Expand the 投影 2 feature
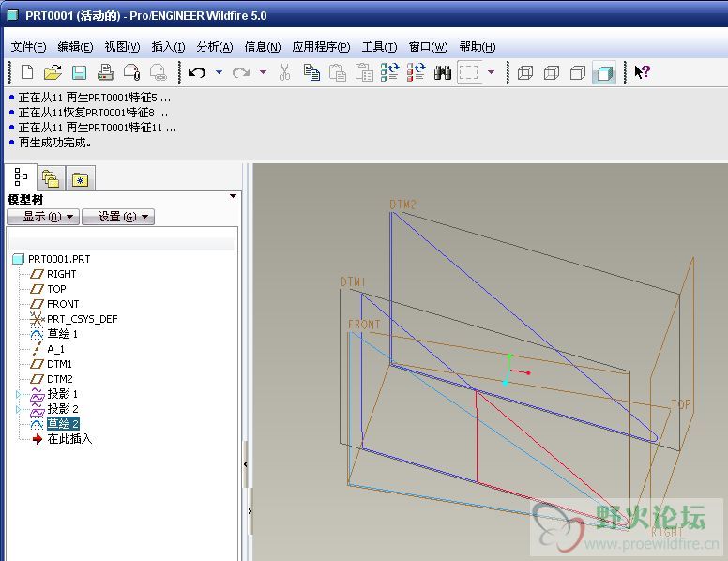The width and height of the screenshot is (728, 561). (18, 409)
